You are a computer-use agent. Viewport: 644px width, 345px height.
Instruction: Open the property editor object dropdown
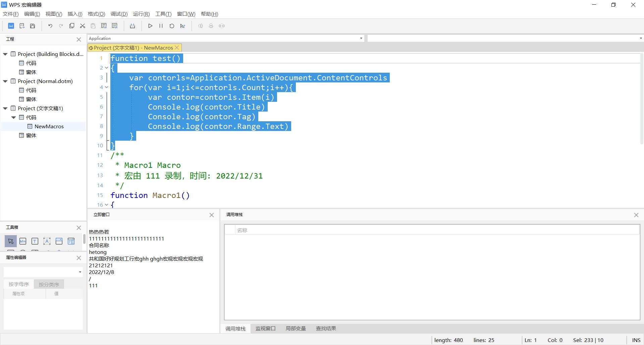(80, 272)
